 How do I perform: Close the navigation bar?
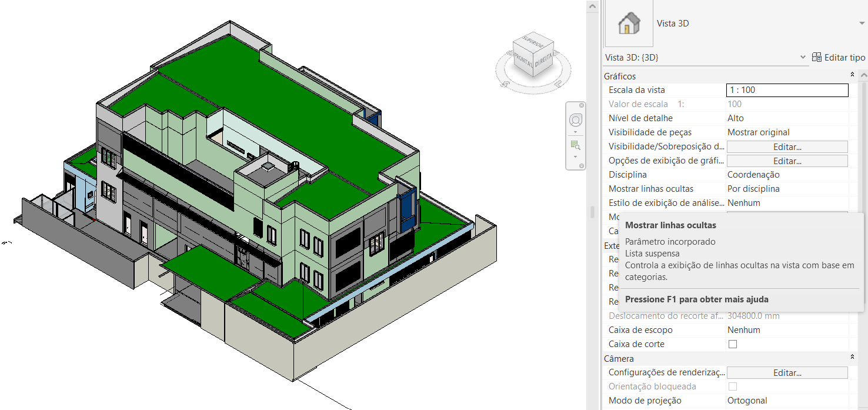(x=582, y=105)
